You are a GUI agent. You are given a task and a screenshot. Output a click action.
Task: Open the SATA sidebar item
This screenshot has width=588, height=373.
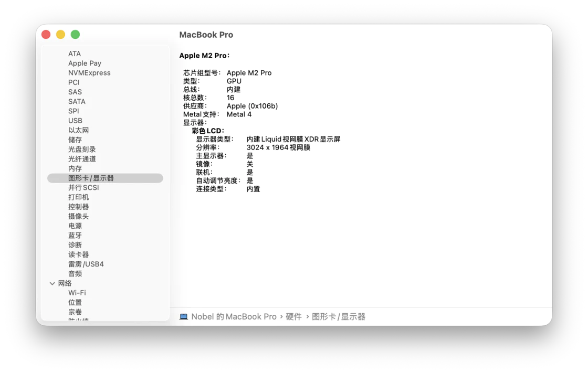click(x=77, y=102)
